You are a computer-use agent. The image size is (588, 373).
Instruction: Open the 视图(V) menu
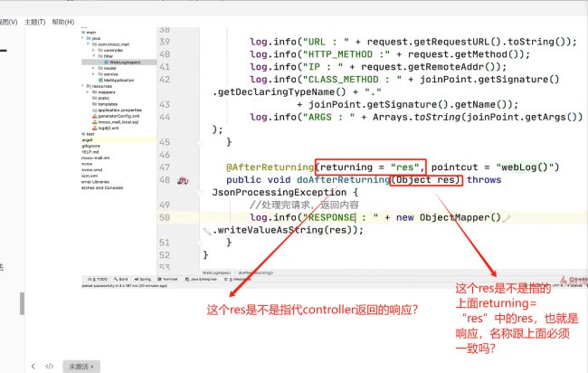[x=8, y=22]
